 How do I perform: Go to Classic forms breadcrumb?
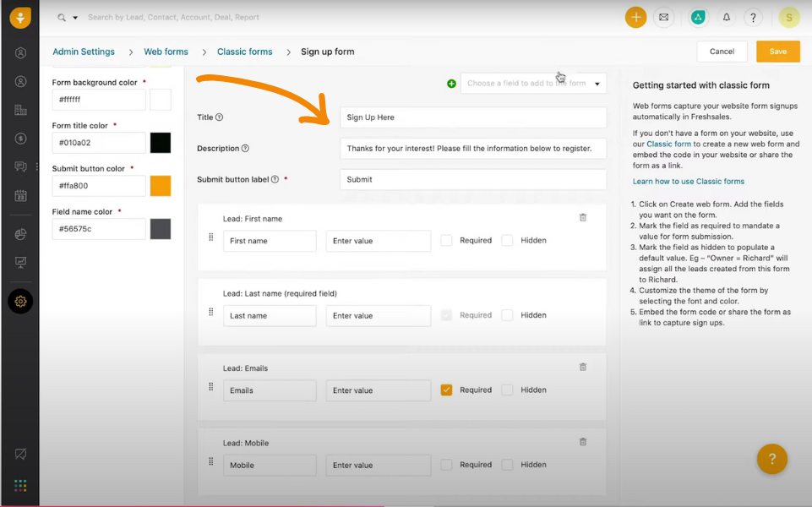point(244,52)
